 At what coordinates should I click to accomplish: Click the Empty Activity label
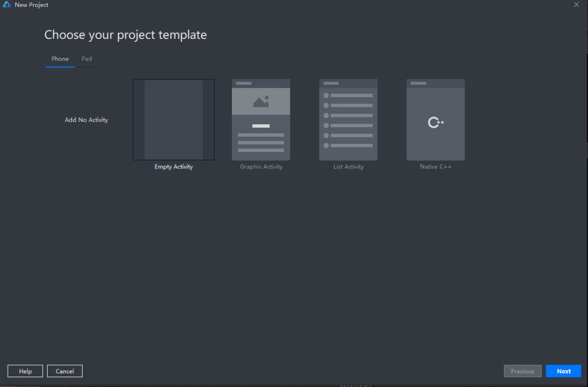pyautogui.click(x=173, y=167)
